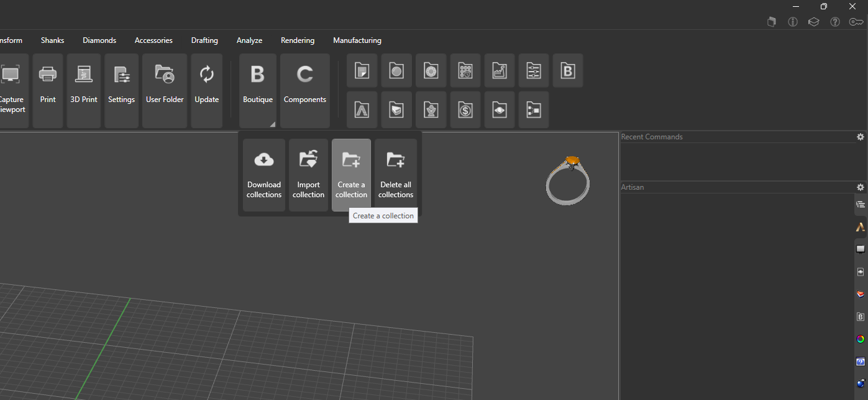Click the Boutique B sidebar icon
The image size is (868, 400).
861,317
